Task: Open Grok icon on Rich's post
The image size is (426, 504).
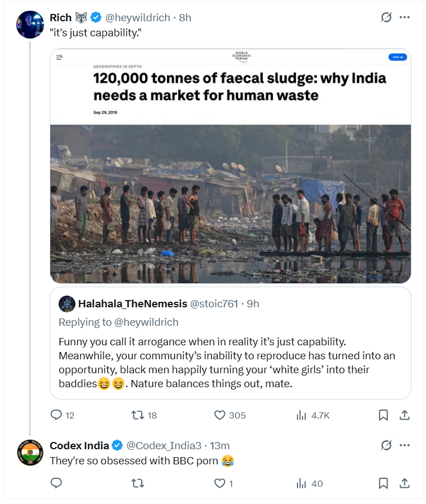Action: coord(386,17)
